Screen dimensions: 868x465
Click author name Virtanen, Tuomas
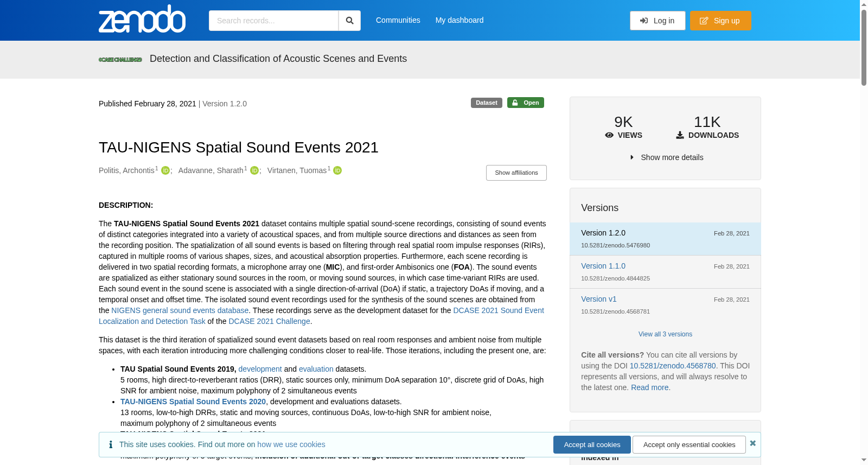pyautogui.click(x=297, y=170)
